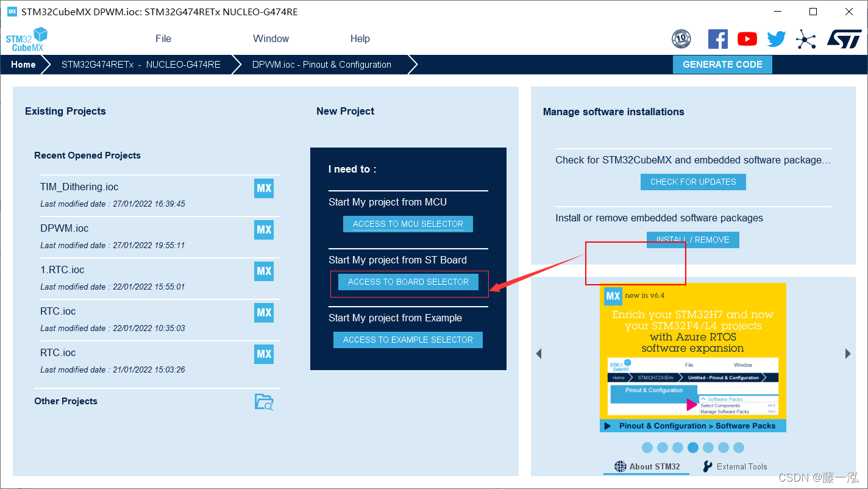Click the MX title bar app icon

[x=12, y=12]
